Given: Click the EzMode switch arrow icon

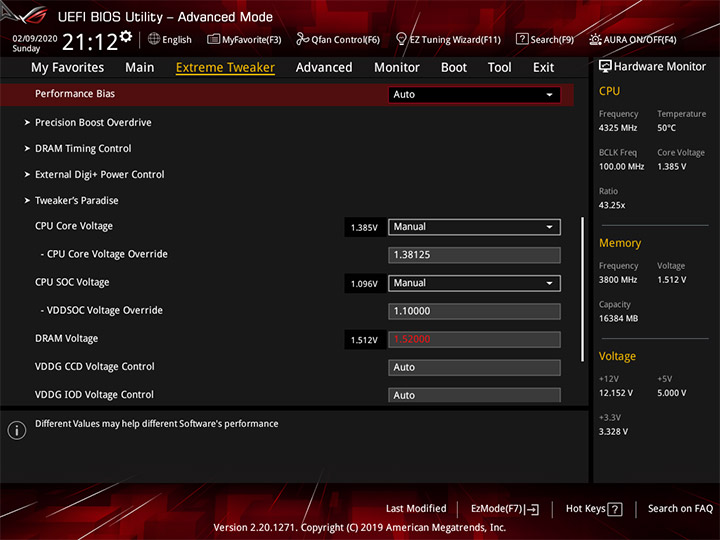Looking at the screenshot, I should click(532, 509).
